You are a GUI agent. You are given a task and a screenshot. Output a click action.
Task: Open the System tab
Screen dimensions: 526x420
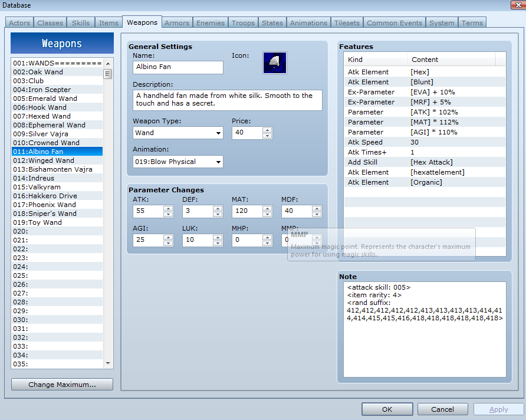442,23
